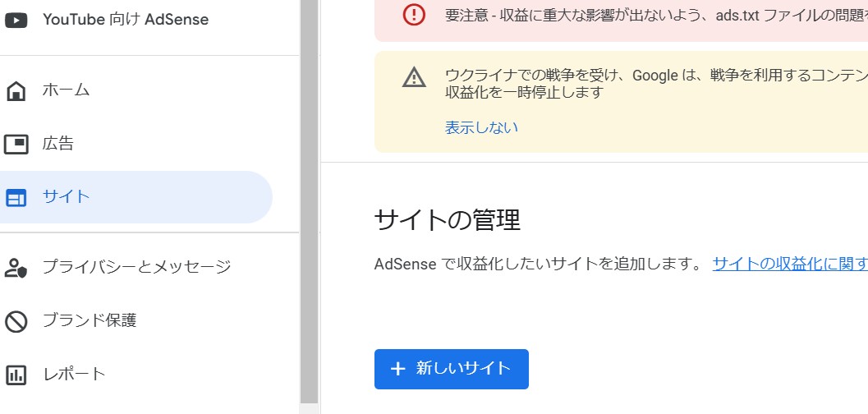Click the YouTube play icon in sidebar
868x414 pixels.
pyautogui.click(x=16, y=20)
